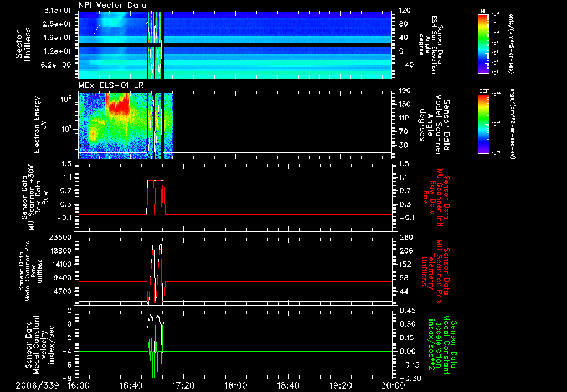Click the "1.9e+01" sector tick value
This screenshot has width=567, height=392.
57,38
